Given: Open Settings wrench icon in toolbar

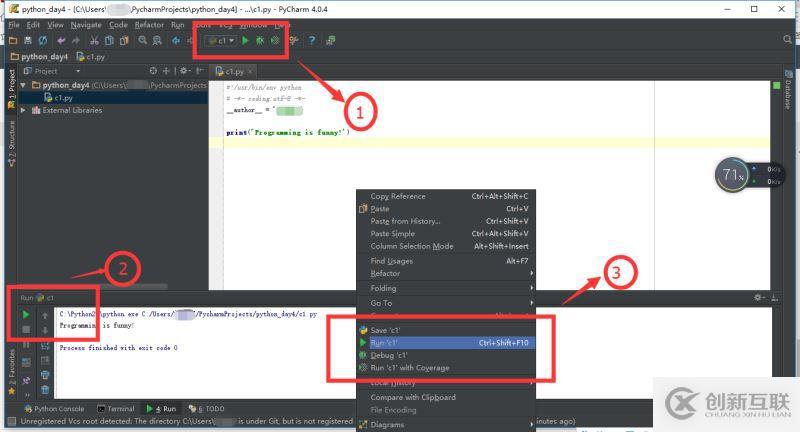Looking at the screenshot, I should point(294,40).
